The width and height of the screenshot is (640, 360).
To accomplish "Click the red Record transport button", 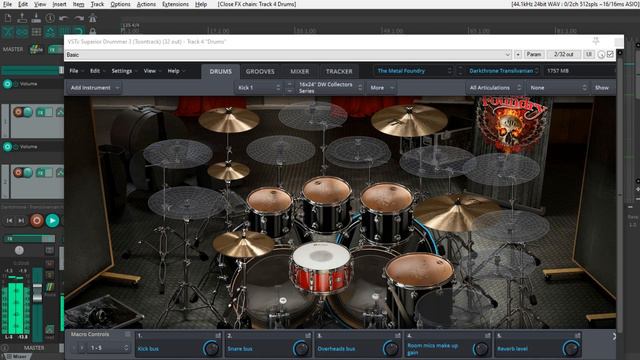I will [x=37, y=220].
